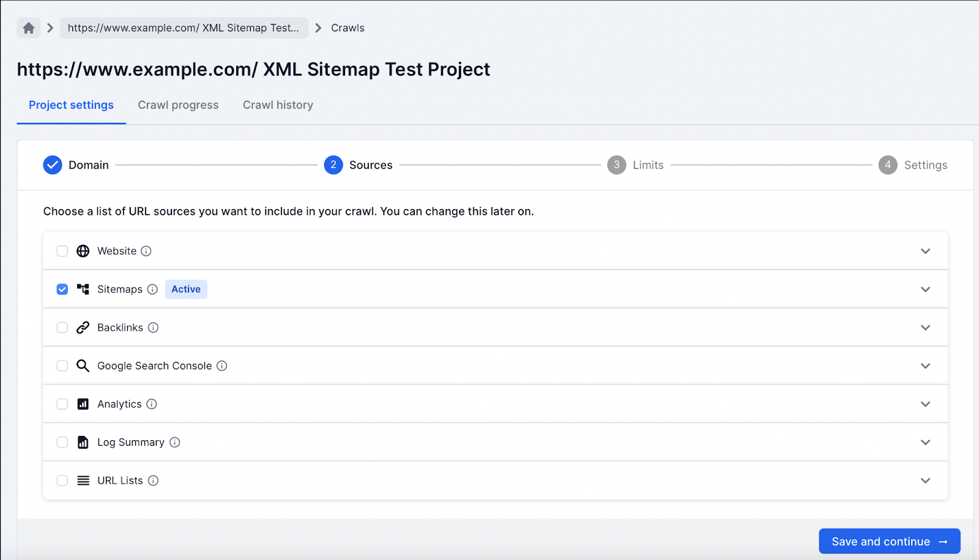Click the Save and continue button
979x560 pixels.
(x=888, y=541)
